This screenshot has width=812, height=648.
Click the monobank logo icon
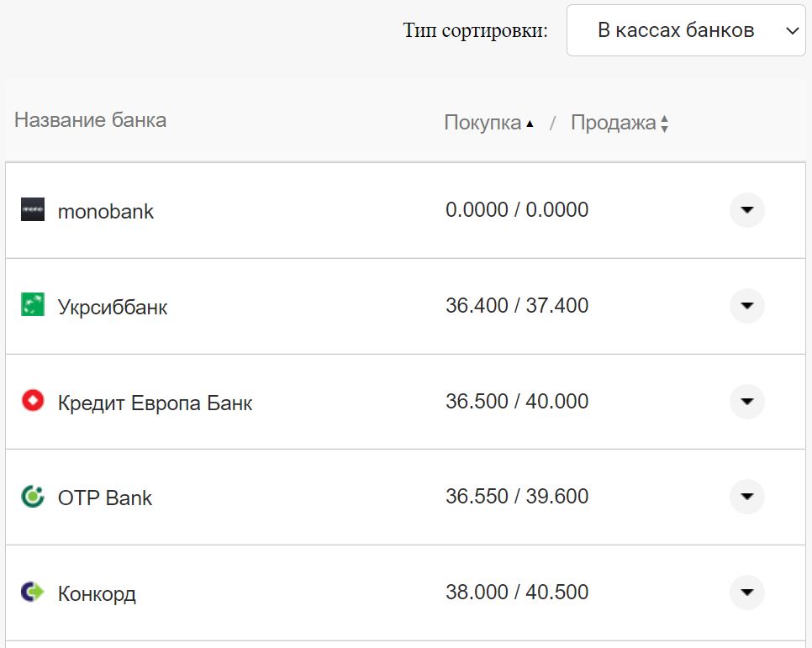click(x=34, y=210)
